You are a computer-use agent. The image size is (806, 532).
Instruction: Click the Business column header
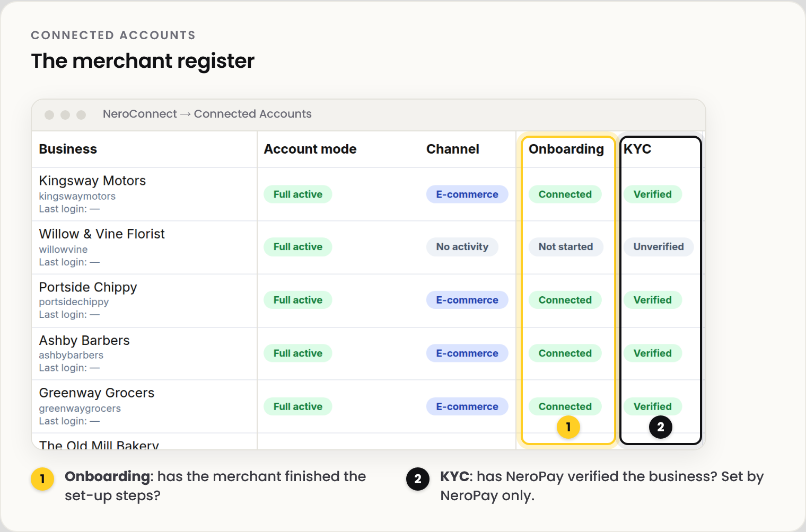tap(68, 149)
